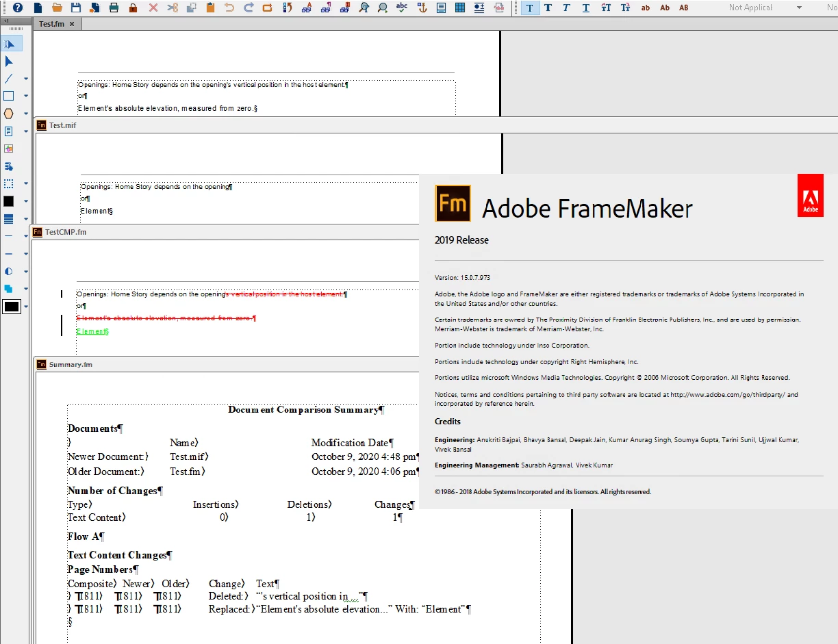The image size is (838, 644).
Task: Click the '2019 Release' text
Action: 462,240
